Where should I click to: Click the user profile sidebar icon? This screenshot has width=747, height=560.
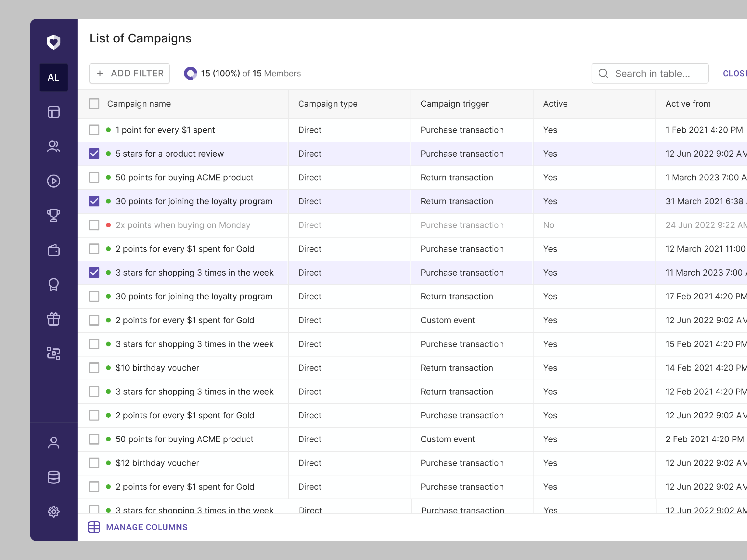(x=53, y=443)
